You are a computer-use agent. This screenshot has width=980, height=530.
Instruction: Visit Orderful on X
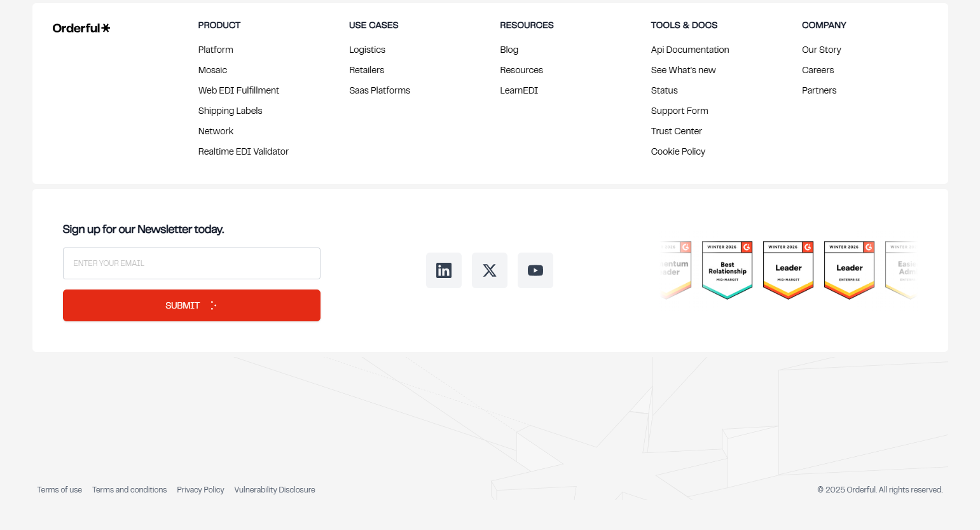coord(489,270)
